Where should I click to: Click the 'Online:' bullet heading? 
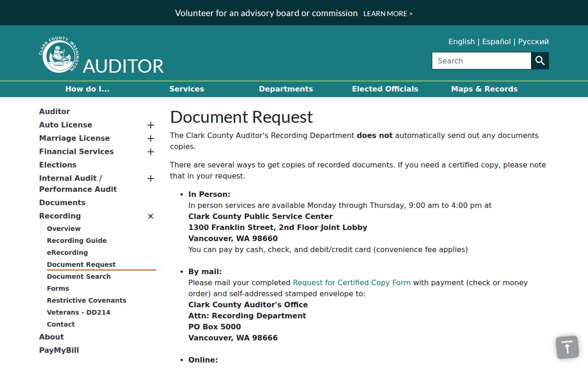[x=203, y=360]
